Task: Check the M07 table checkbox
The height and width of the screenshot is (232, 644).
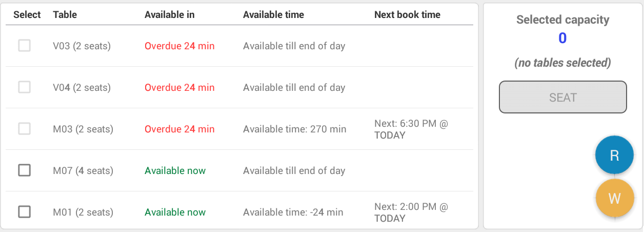Action: (x=25, y=170)
